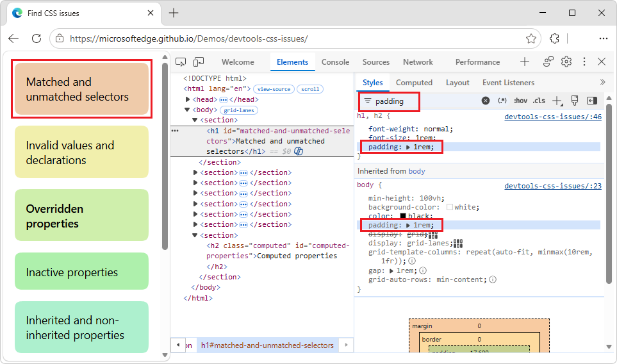Toggle device emulation toolbar icon
The width and height of the screenshot is (617, 364).
pos(199,62)
